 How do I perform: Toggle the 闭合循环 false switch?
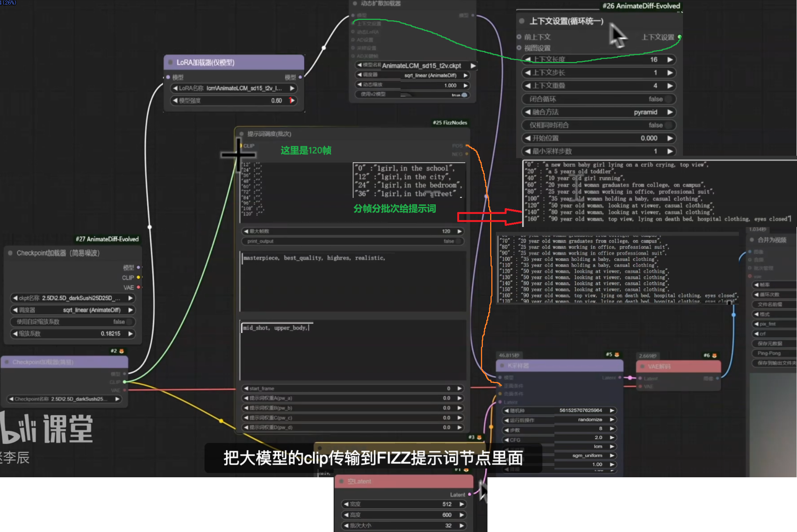pyautogui.click(x=668, y=99)
